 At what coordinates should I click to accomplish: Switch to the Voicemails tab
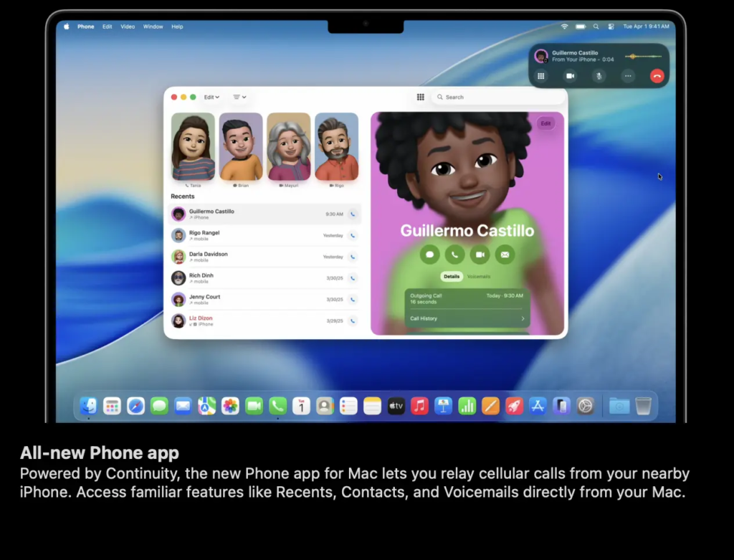[x=479, y=276]
